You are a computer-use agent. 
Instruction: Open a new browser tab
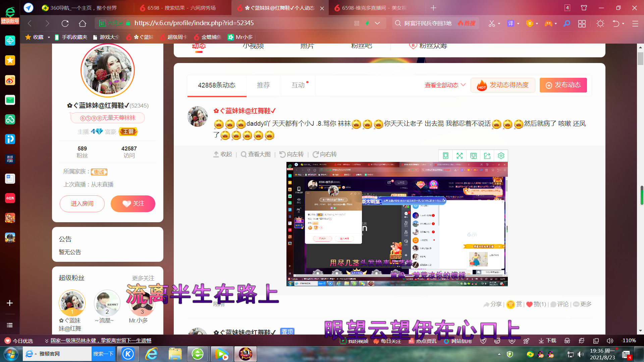tap(433, 8)
